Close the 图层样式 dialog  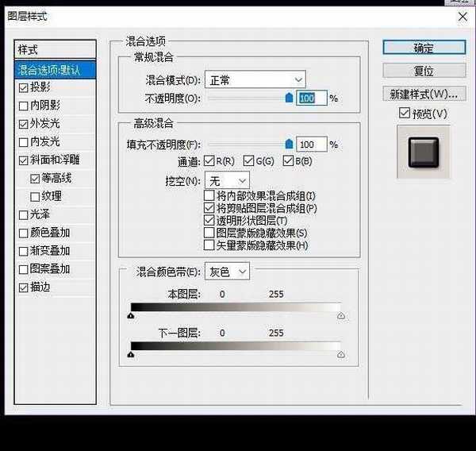coord(462,16)
